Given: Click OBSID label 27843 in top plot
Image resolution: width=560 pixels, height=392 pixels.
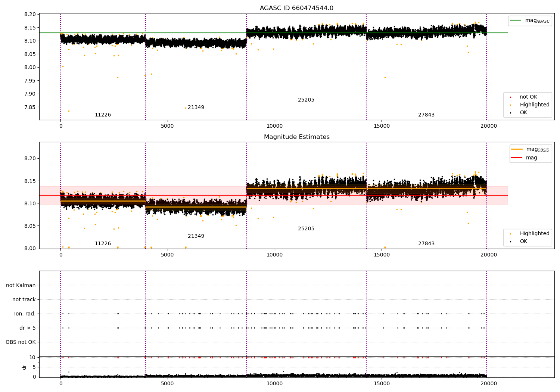Looking at the screenshot, I should coord(426,115).
